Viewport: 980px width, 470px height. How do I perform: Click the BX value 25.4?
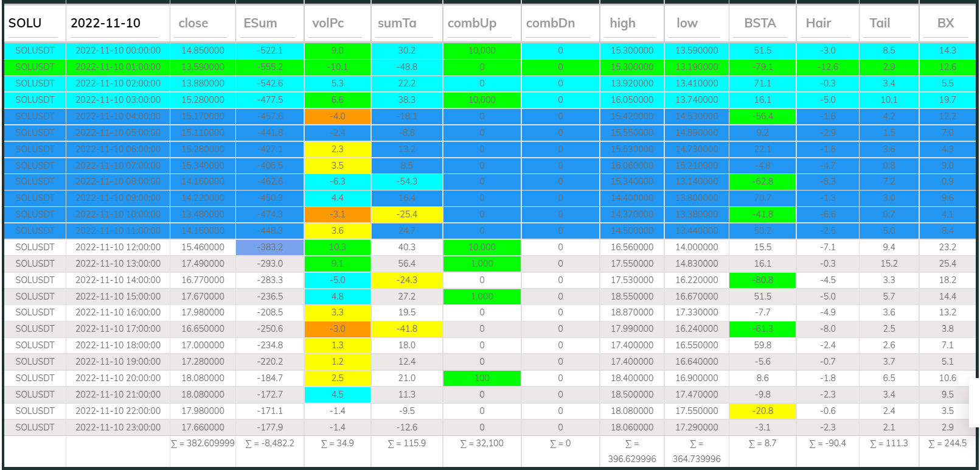948,264
